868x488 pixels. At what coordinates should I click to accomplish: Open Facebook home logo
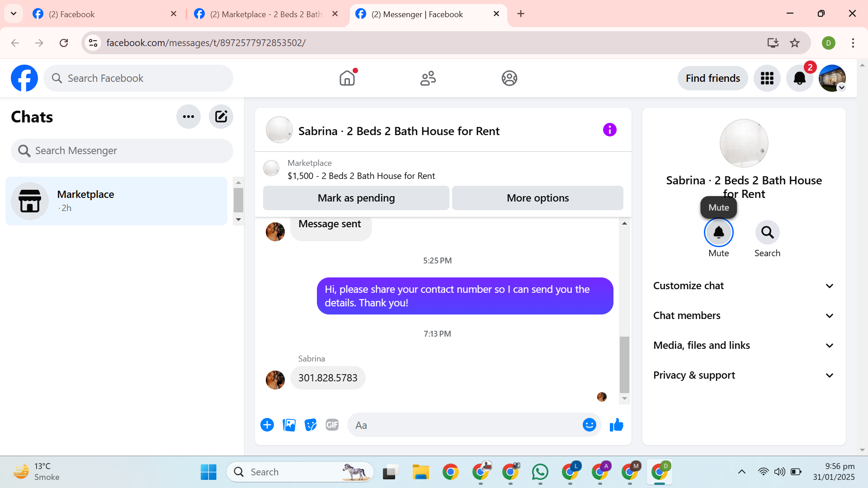pos(24,78)
